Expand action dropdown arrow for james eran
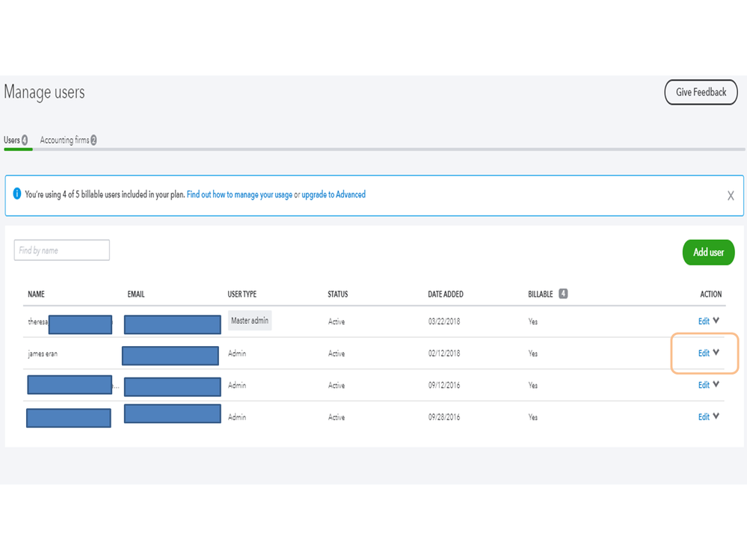The height and width of the screenshot is (560, 747). 716,353
